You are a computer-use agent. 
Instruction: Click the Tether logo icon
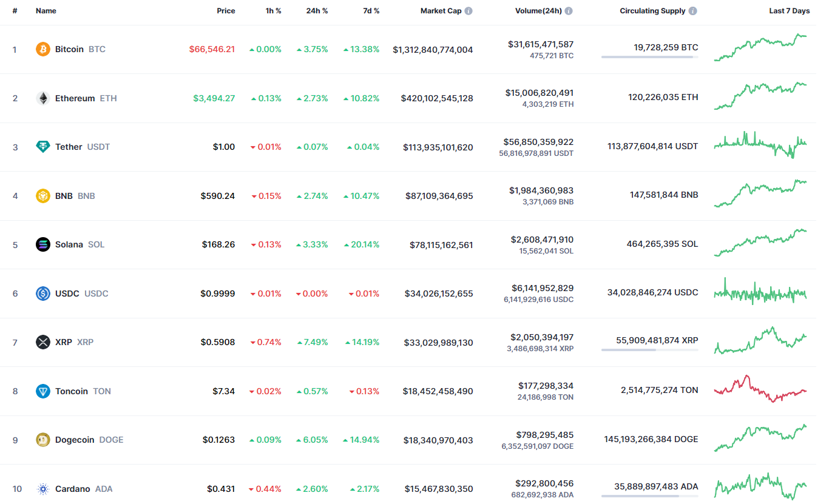(x=42, y=147)
